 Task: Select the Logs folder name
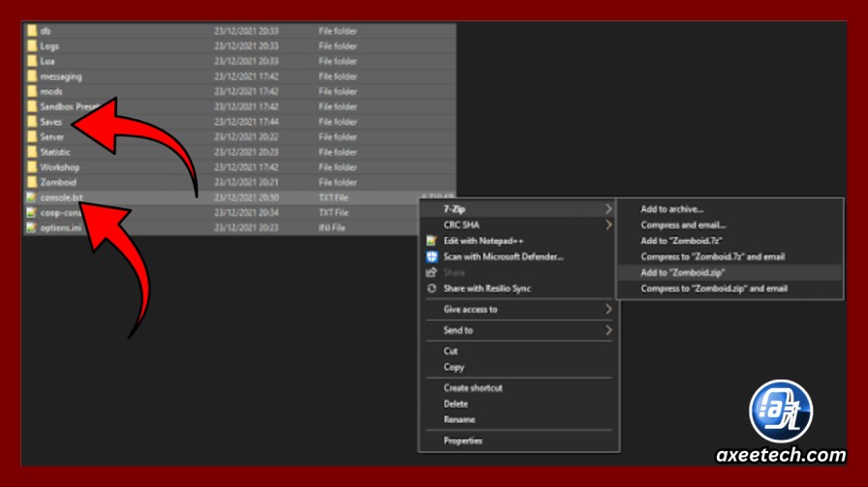coord(49,46)
